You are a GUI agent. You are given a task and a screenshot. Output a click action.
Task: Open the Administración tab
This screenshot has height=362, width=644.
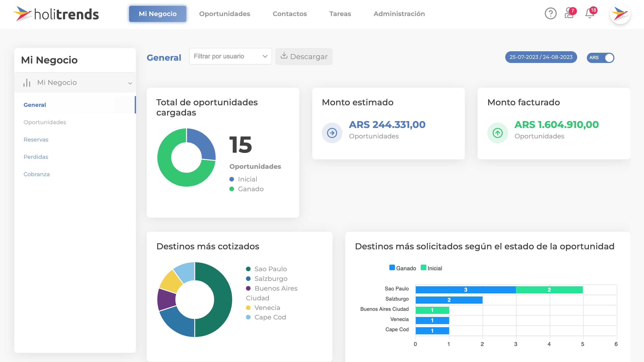[x=399, y=14]
